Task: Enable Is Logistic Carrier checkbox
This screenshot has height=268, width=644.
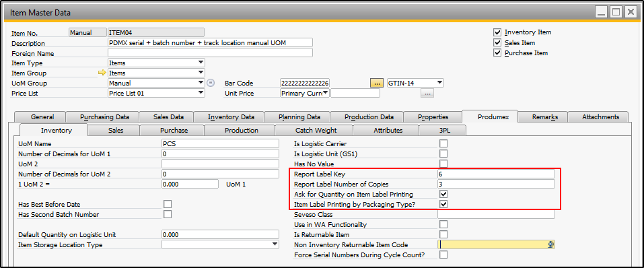Action: pyautogui.click(x=443, y=143)
